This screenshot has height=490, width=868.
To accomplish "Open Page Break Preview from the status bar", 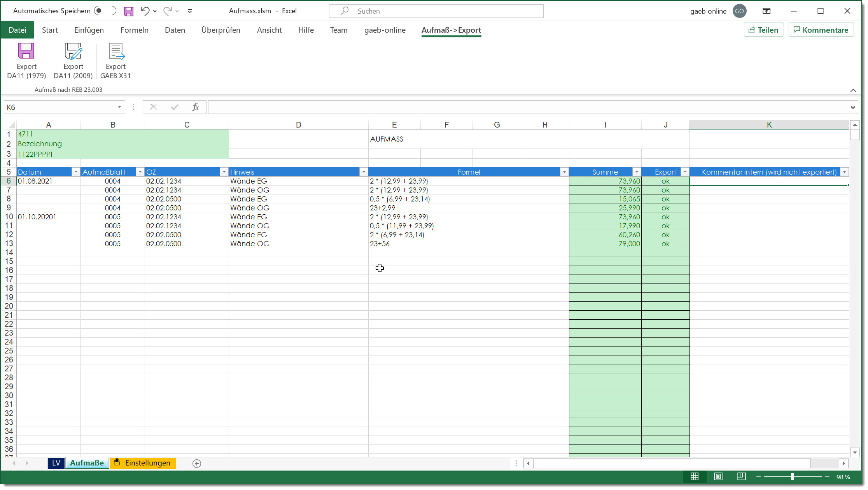I will point(741,476).
